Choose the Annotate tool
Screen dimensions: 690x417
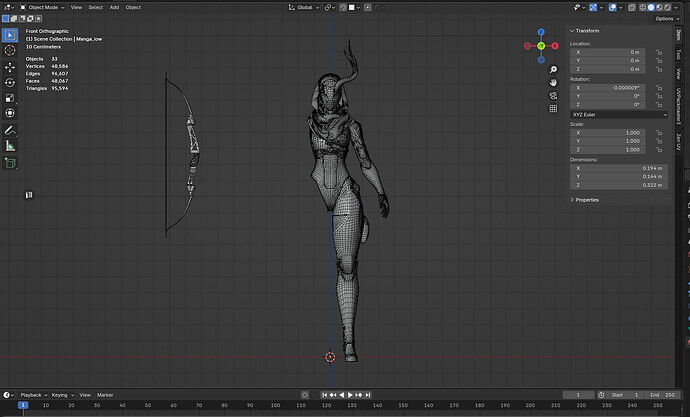coord(10,130)
